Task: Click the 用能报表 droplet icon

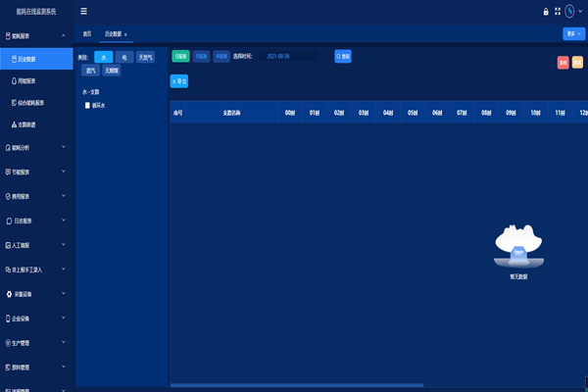Action: (x=14, y=80)
